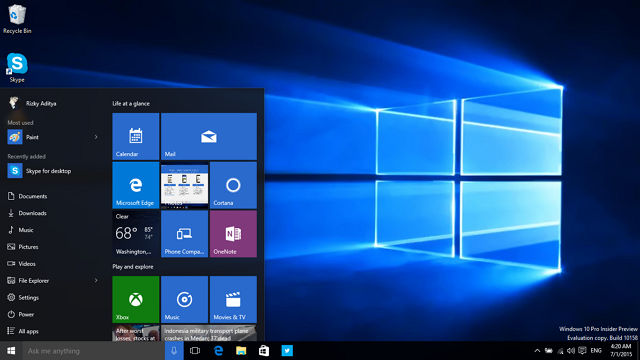Screen dimensions: 640x360
Task: Click the Life at a glance group heading
Action: click(131, 104)
